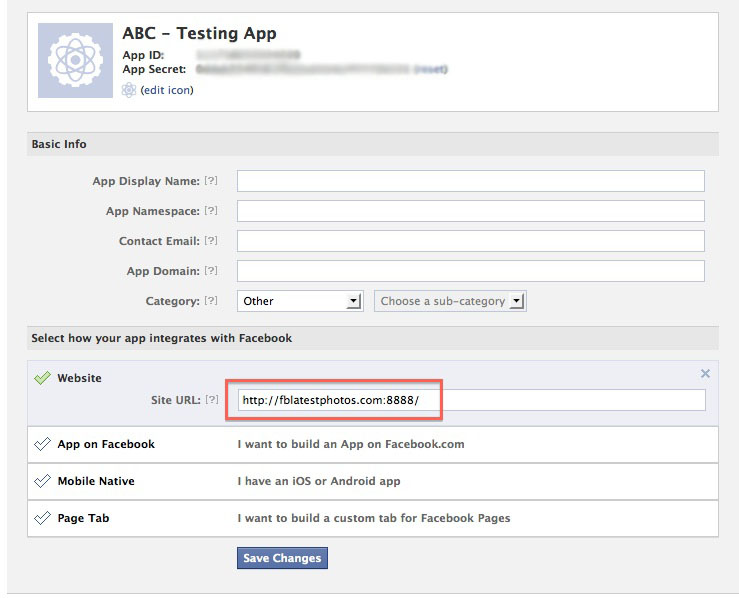Open the Category help [?]
Image resolution: width=739 pixels, height=598 pixels.
coord(211,301)
